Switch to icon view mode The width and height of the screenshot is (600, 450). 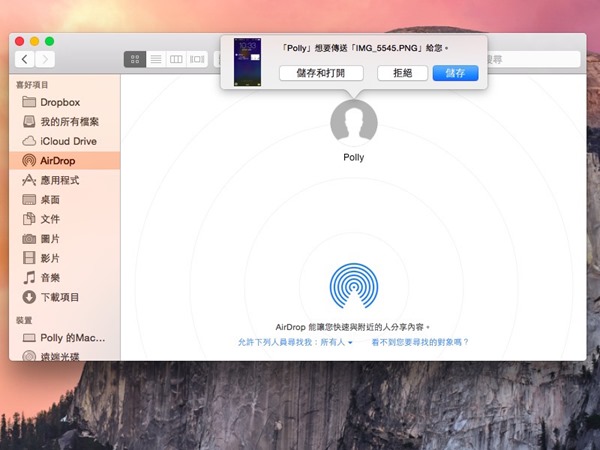134,60
